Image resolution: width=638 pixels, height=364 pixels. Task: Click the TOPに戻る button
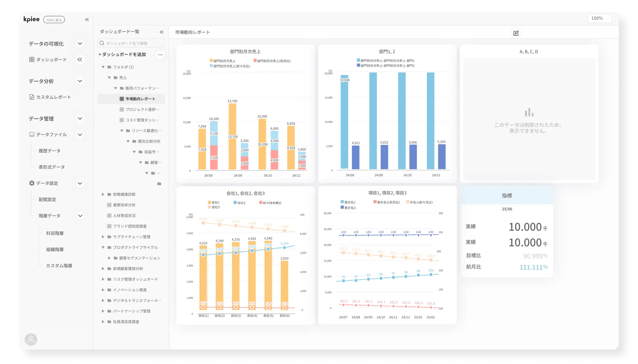[54, 20]
